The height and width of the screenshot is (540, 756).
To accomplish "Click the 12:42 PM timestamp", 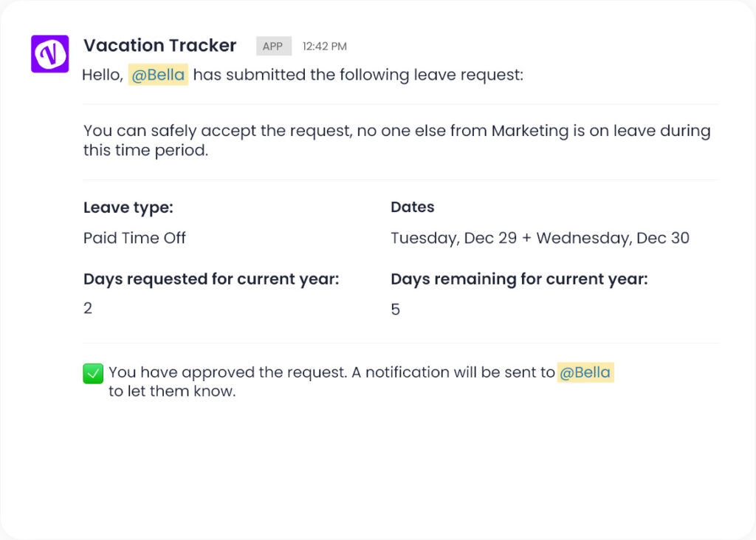I will tap(324, 46).
